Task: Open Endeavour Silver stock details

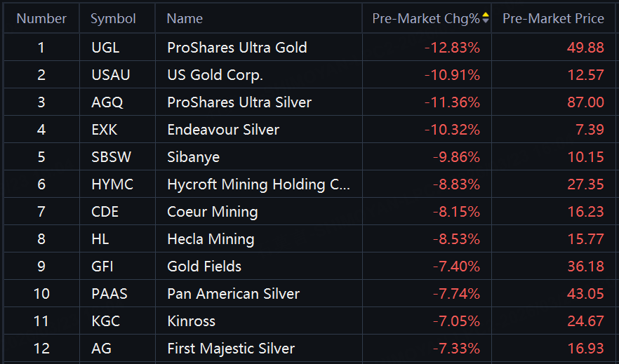Action: (x=223, y=130)
